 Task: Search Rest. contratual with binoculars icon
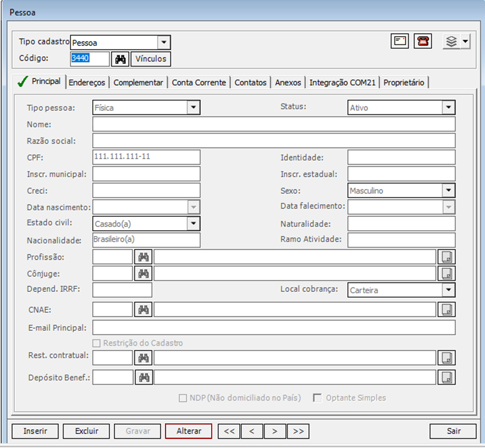point(143,358)
